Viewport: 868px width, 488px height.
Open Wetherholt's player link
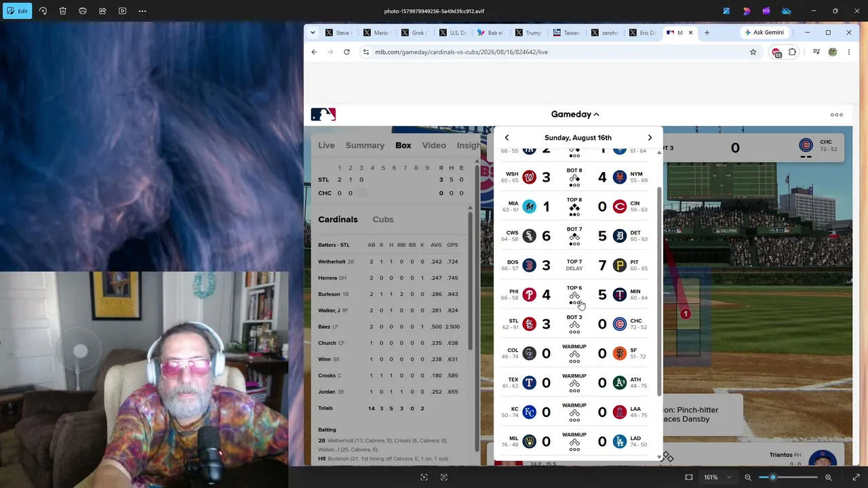(x=332, y=262)
